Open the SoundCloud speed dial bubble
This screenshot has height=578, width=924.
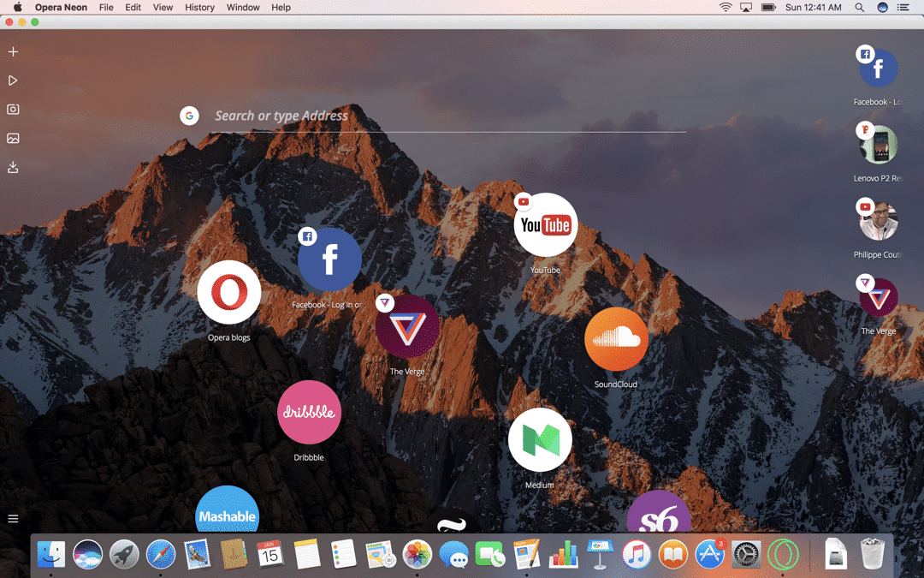616,339
